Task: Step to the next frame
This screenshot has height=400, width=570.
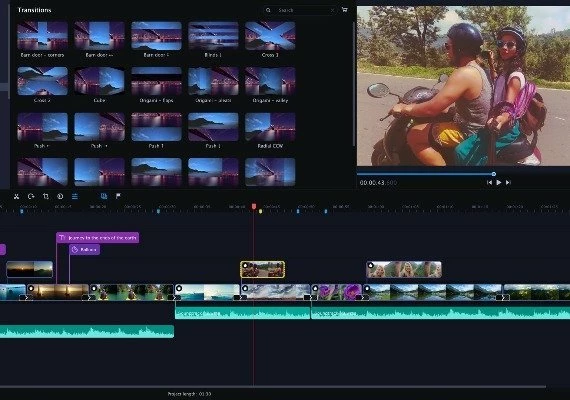Action: tap(508, 183)
